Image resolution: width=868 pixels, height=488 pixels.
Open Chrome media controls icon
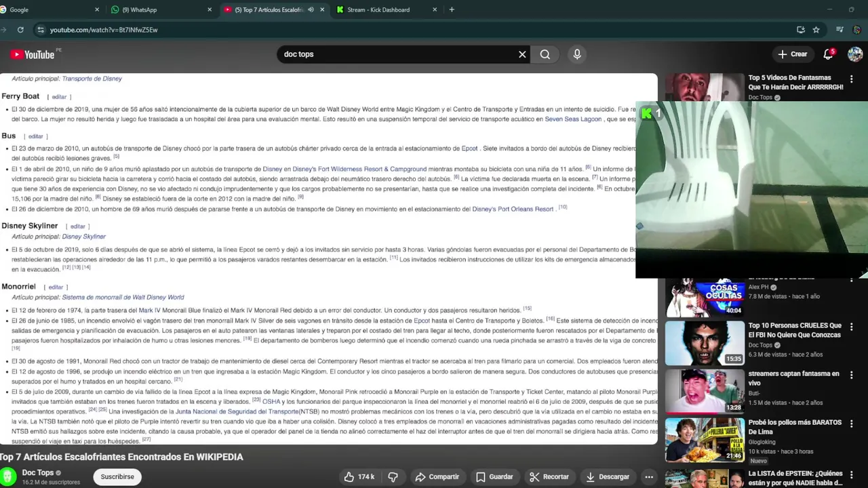(x=840, y=30)
